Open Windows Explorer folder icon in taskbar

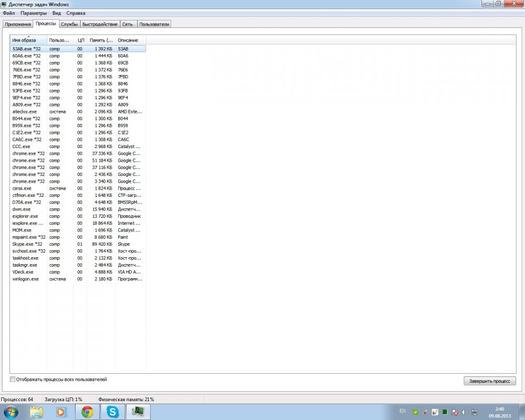coord(36,412)
